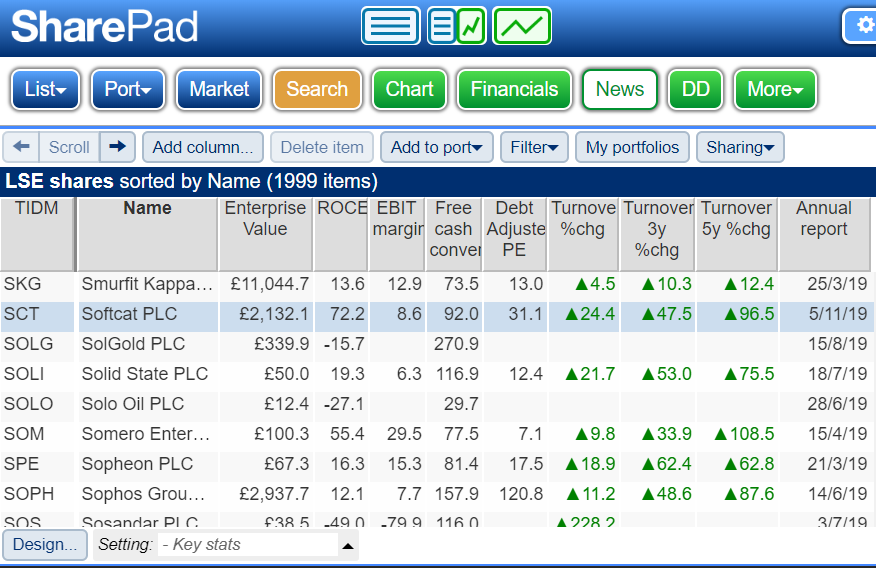Sort by Annual report column header

(x=824, y=234)
